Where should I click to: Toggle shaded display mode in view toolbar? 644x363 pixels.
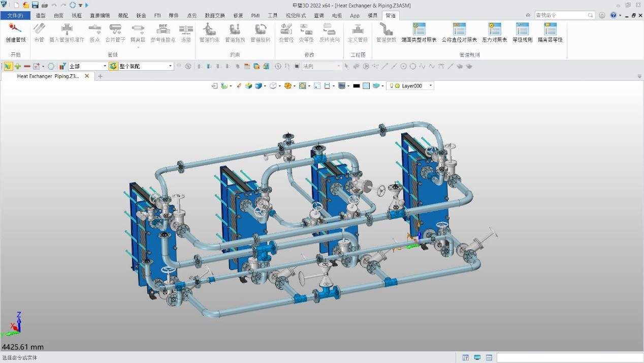pyautogui.click(x=258, y=85)
